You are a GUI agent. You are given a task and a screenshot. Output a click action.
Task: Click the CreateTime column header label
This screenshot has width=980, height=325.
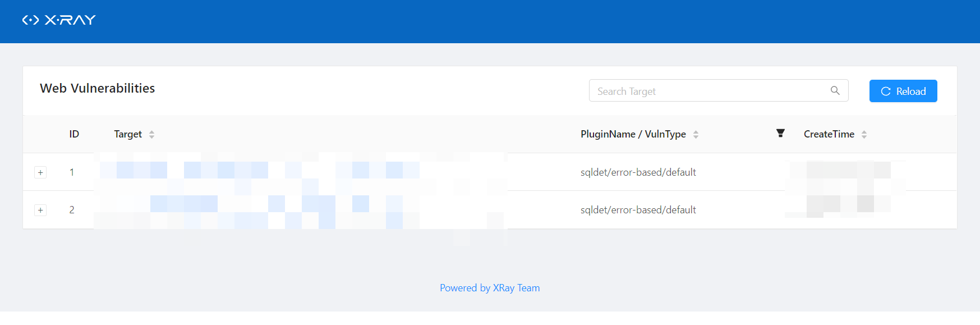coord(829,134)
